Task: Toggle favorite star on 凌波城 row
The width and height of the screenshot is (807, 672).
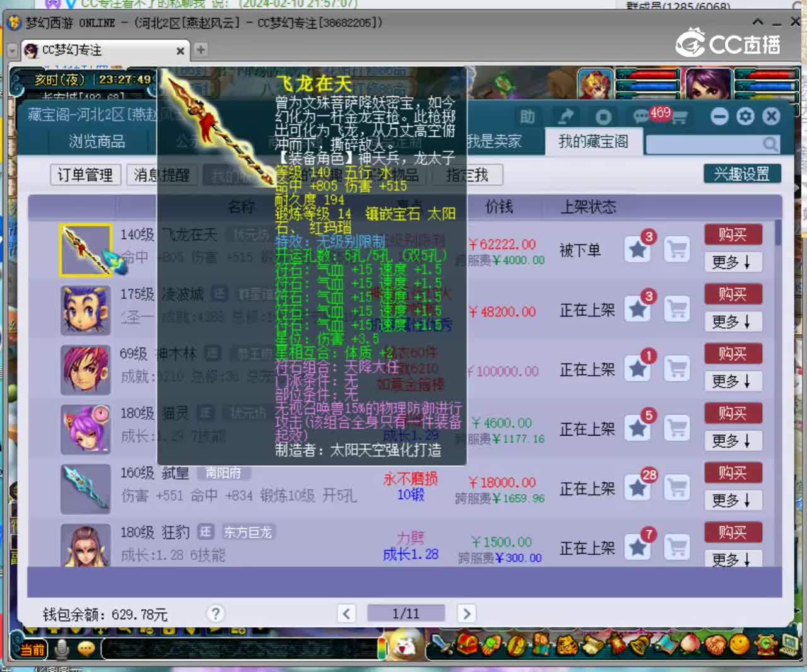Action: (x=638, y=309)
